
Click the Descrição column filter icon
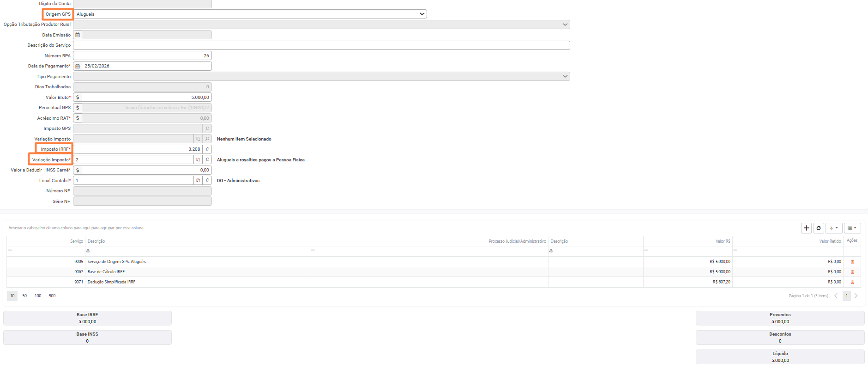click(88, 251)
